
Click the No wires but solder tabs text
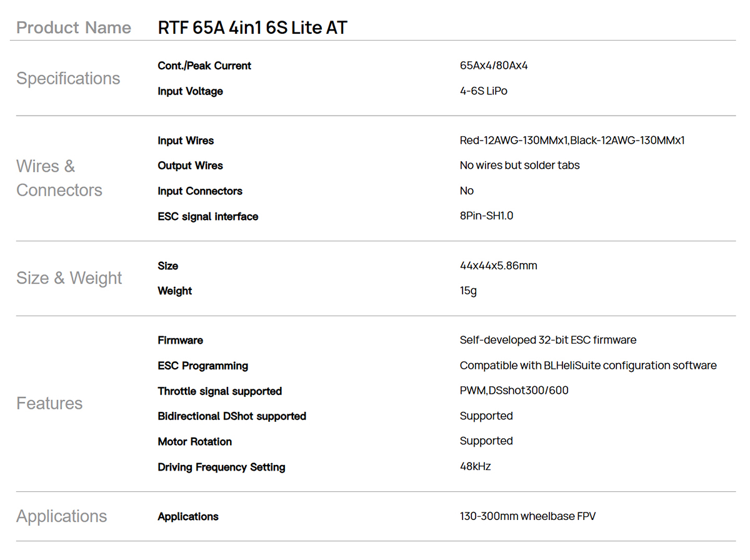[x=519, y=166]
